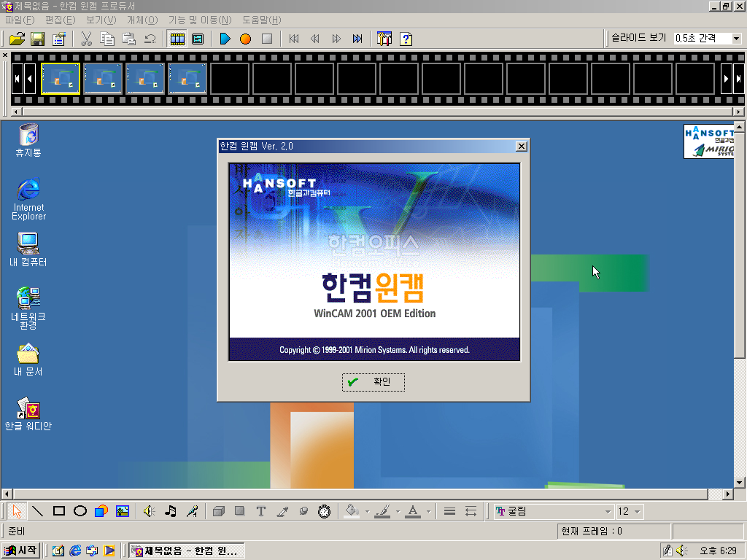Click the Help question mark icon
The width and height of the screenshot is (747, 560).
click(x=406, y=39)
